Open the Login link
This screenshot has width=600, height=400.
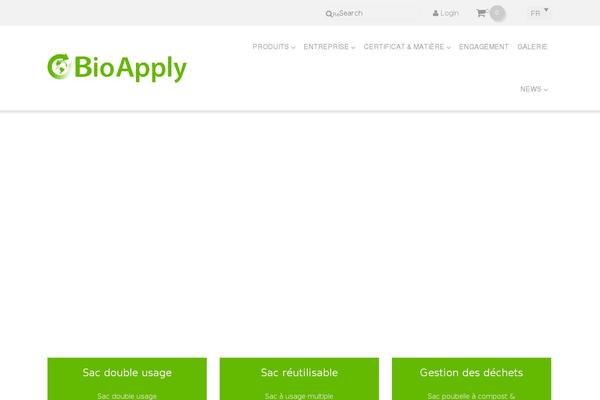click(446, 13)
